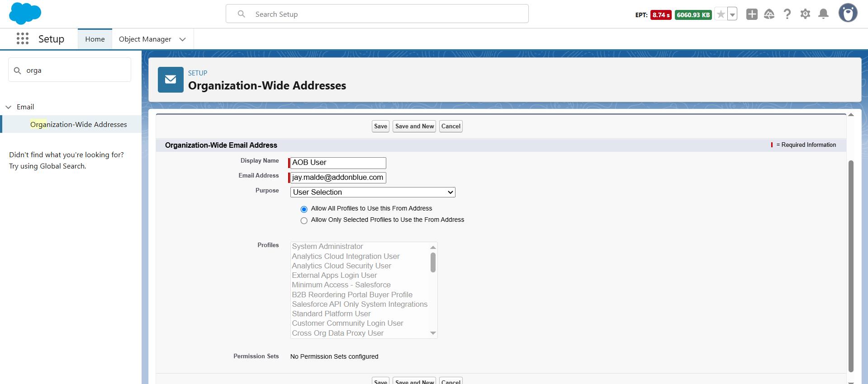Click the SETUP breadcrumb label

[198, 73]
